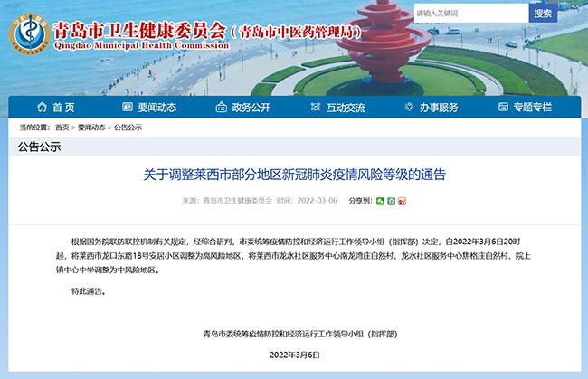Go to 首页 in the breadcrumb
This screenshot has width=588, height=379.
(x=62, y=128)
